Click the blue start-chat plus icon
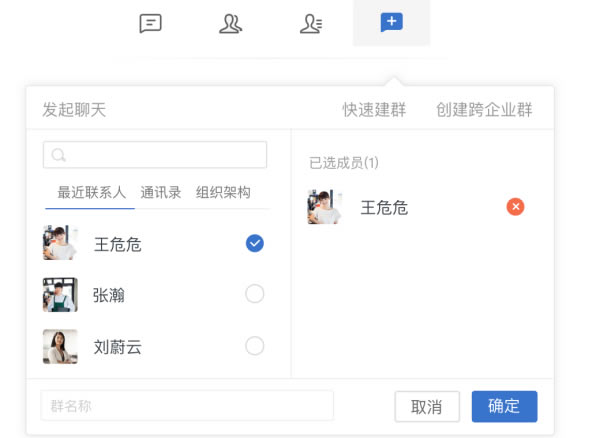 391,22
